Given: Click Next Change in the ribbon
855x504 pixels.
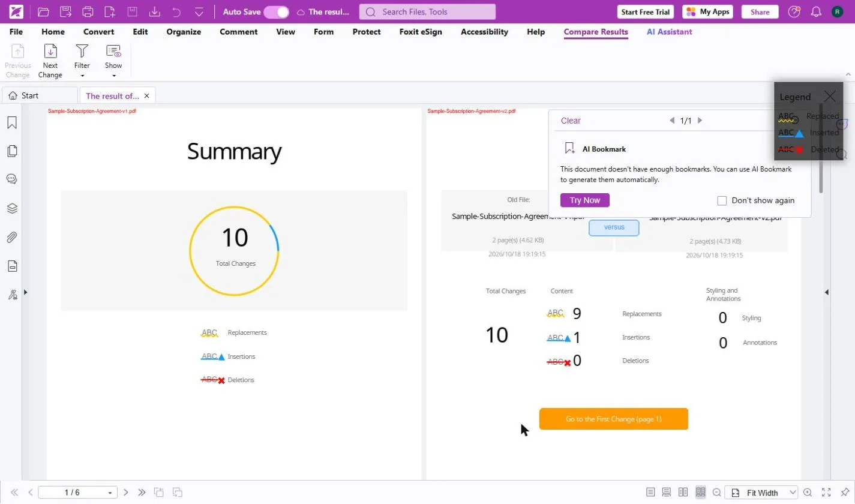Looking at the screenshot, I should (50, 61).
